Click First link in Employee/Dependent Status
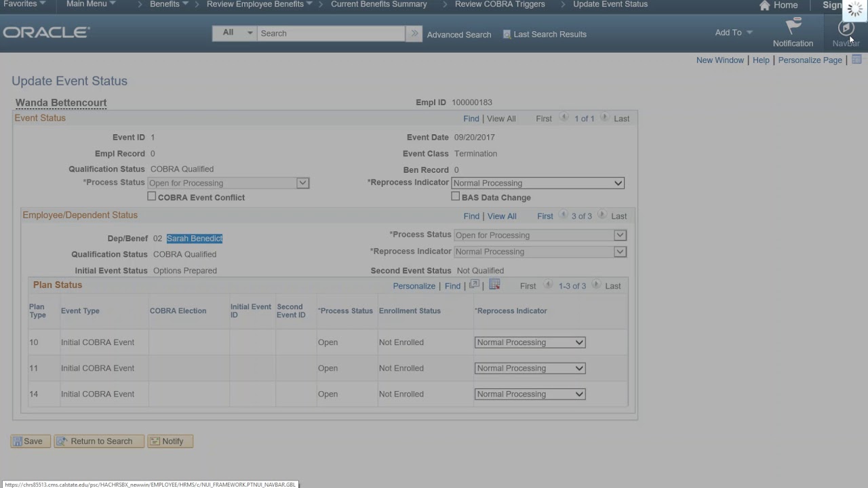This screenshot has height=488, width=868. pos(545,216)
